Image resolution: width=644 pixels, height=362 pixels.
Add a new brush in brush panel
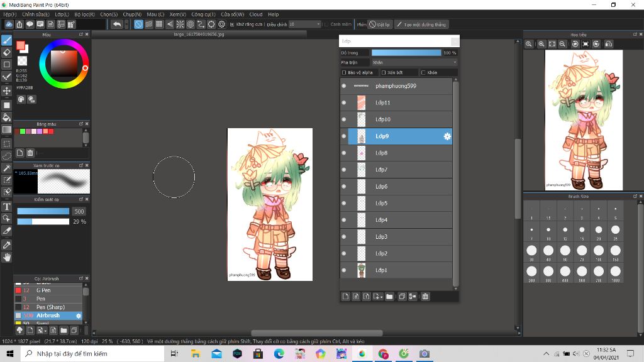tap(30, 330)
